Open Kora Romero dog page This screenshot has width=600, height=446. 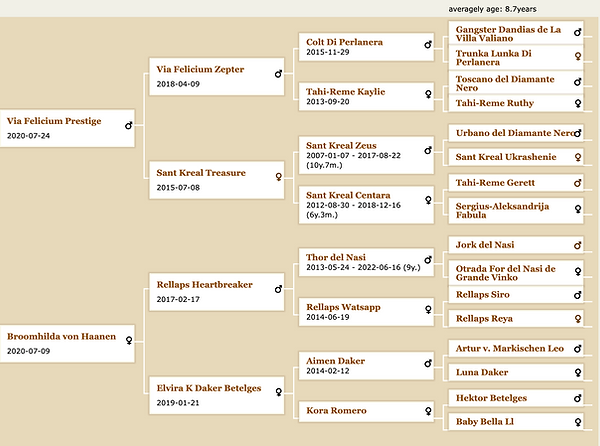pyautogui.click(x=337, y=410)
